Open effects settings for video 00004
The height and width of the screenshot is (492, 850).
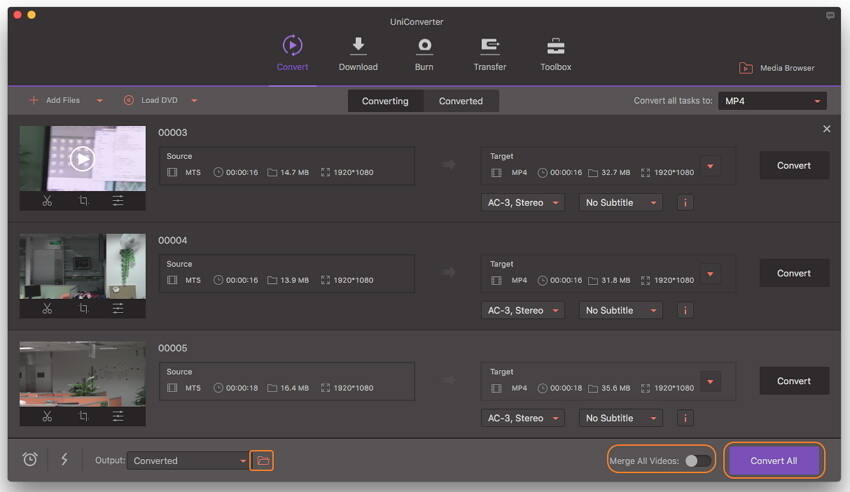[118, 309]
